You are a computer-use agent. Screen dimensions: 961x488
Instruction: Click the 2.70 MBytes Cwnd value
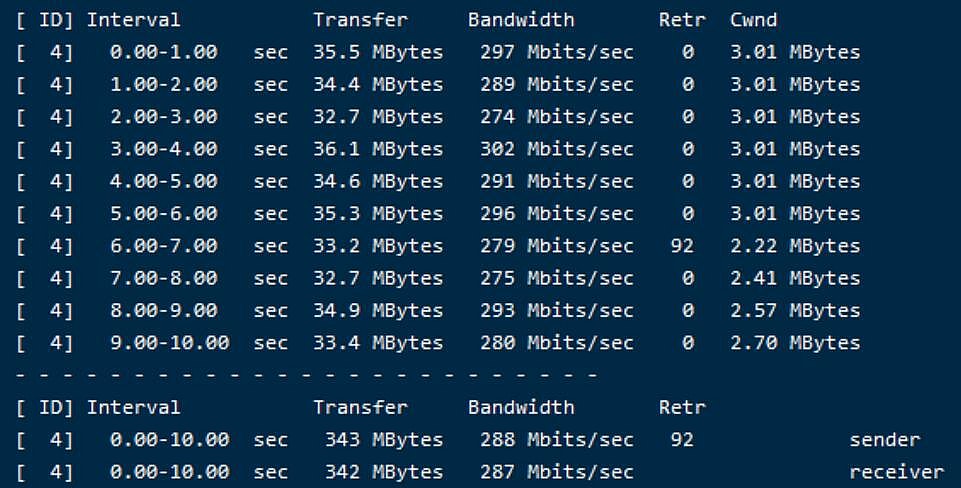click(x=795, y=343)
